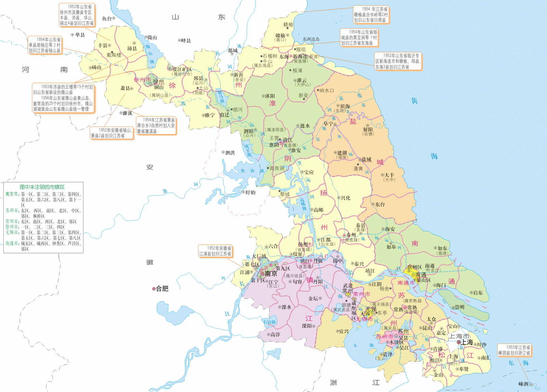Click the 萧县 county label
547x392 pixels.
click(x=125, y=88)
